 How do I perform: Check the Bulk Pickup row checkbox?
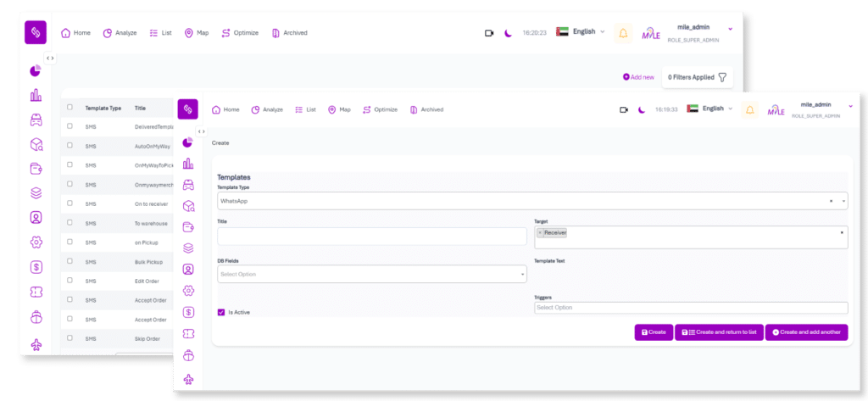click(70, 260)
